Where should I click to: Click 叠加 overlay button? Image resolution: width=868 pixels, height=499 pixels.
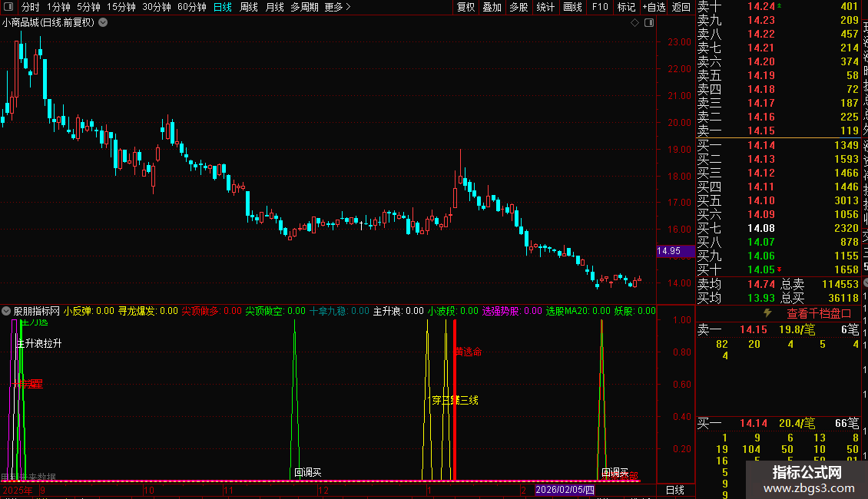[492, 7]
